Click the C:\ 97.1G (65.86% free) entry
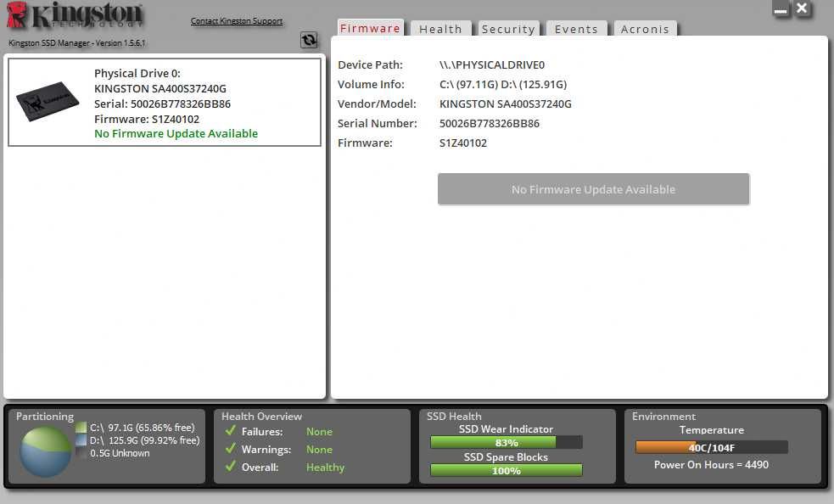This screenshot has height=504, width=834. (143, 428)
